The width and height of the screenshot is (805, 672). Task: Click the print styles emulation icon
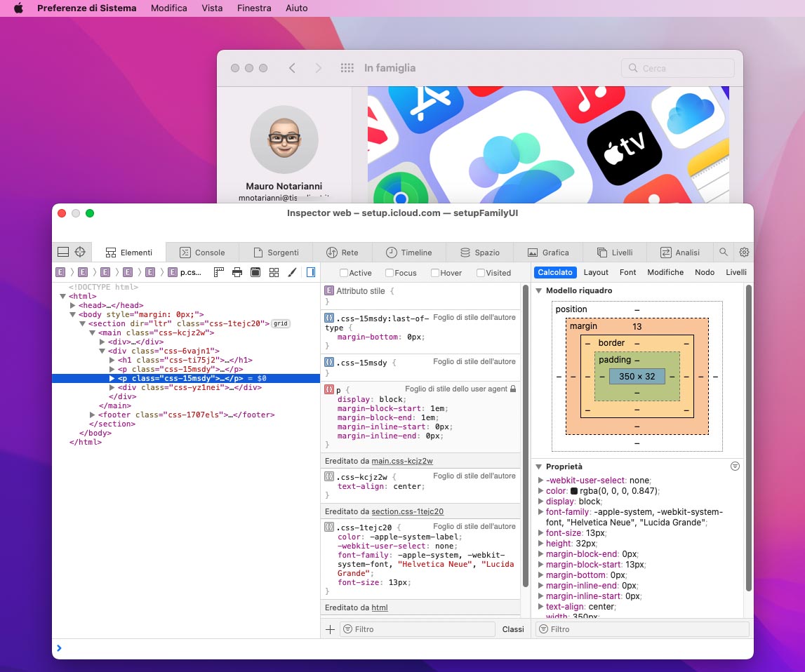coord(236,273)
